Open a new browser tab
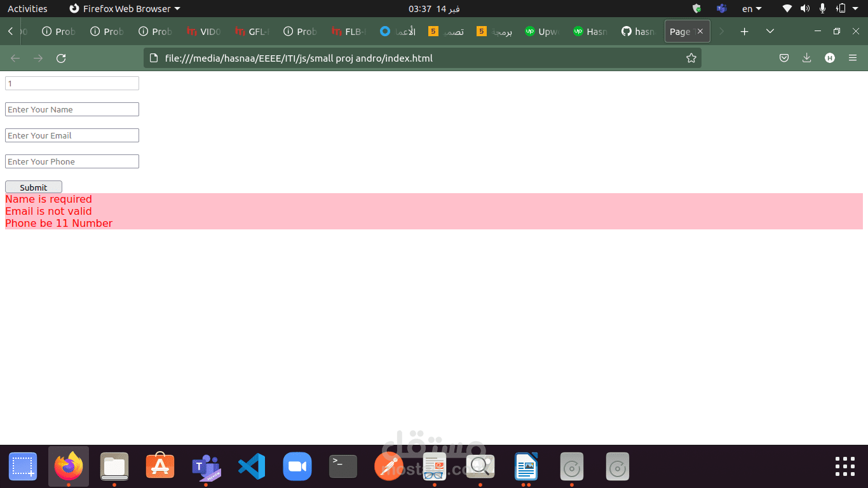The width and height of the screenshot is (868, 488). (745, 32)
